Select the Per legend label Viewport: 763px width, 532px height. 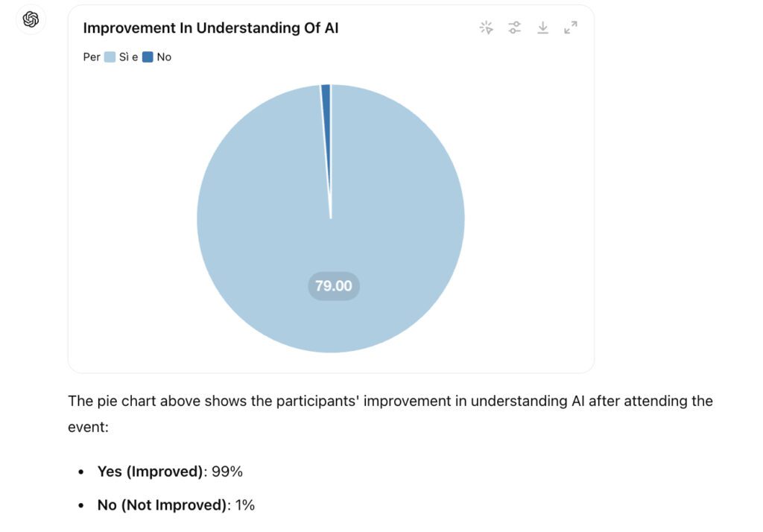point(92,57)
